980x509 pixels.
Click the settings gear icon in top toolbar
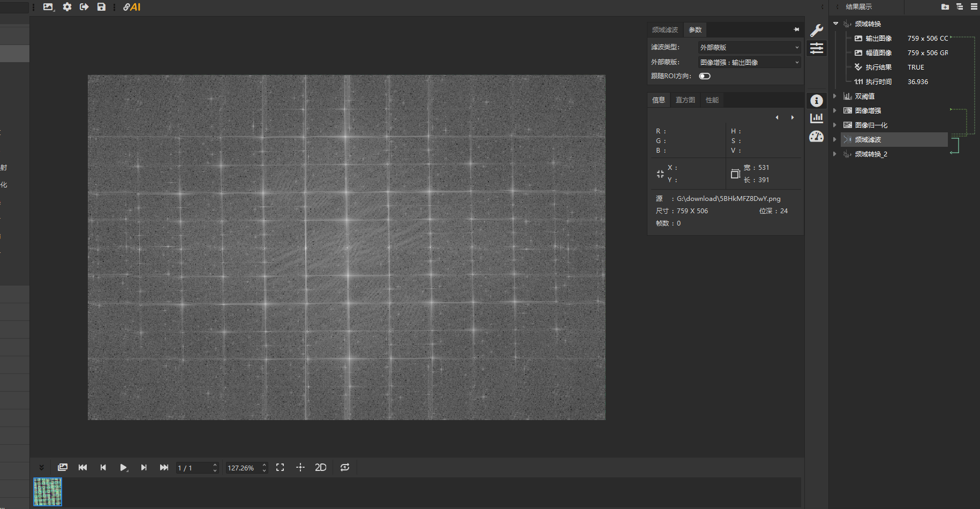[67, 7]
